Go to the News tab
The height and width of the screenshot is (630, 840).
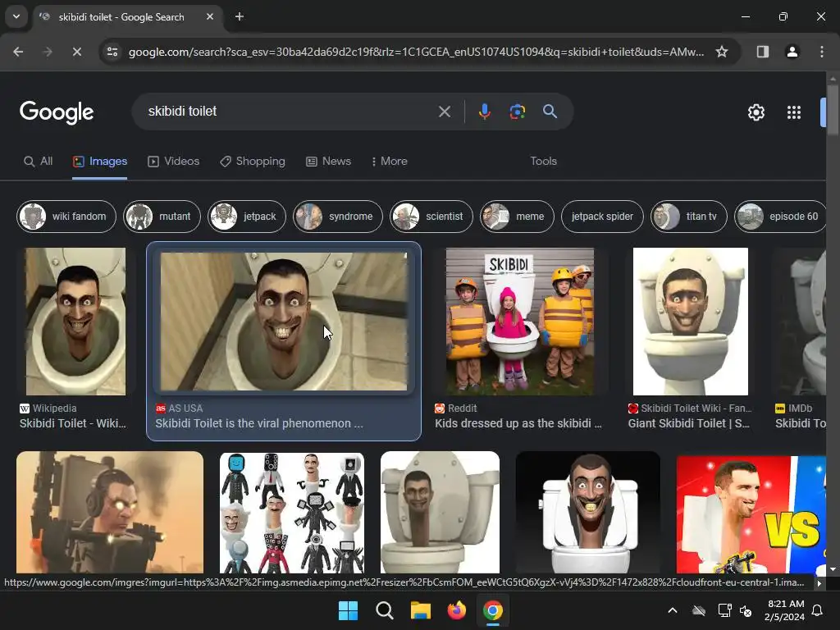(x=328, y=162)
